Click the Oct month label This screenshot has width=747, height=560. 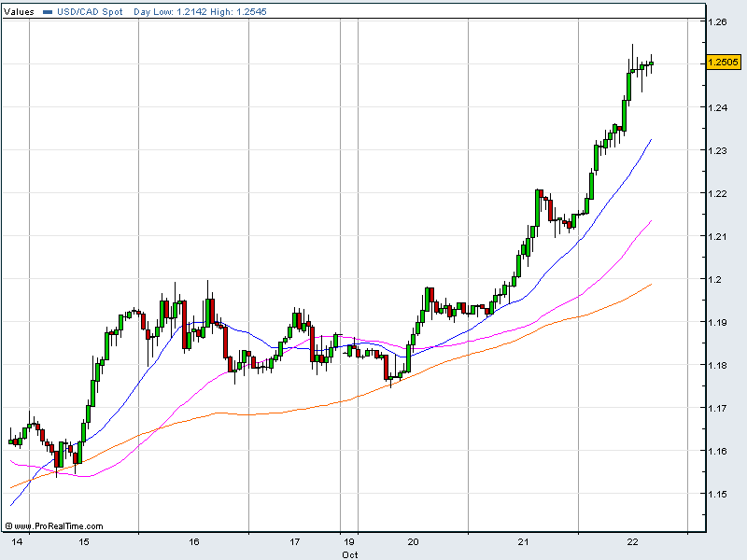click(x=349, y=553)
